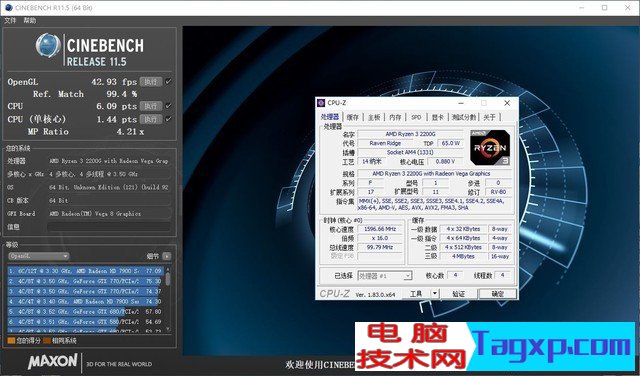Screen dimensions: 640x376
Task: Toggle the CPU single-core test checkbox
Action: 168,119
